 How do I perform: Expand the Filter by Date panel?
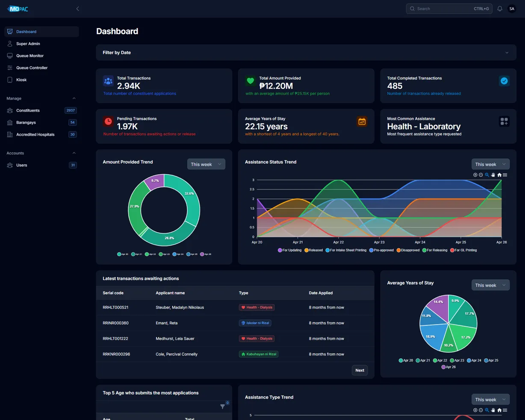click(x=306, y=53)
